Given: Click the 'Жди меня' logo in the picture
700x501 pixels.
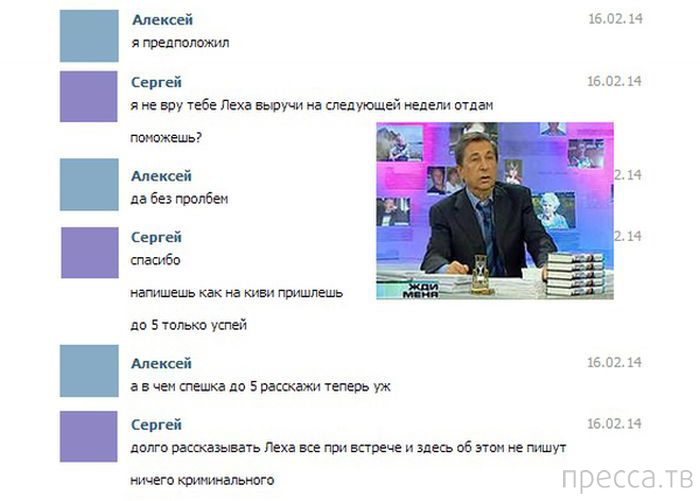Looking at the screenshot, I should [420, 290].
